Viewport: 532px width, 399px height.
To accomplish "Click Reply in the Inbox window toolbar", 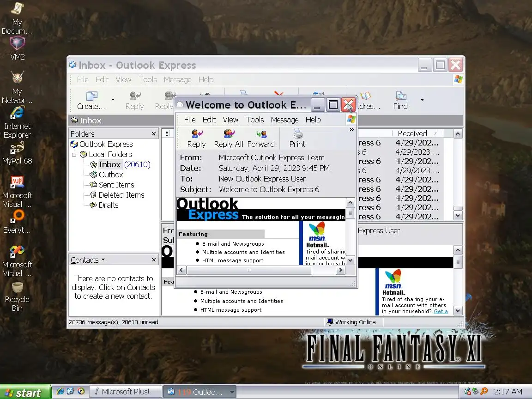I will pos(134,100).
